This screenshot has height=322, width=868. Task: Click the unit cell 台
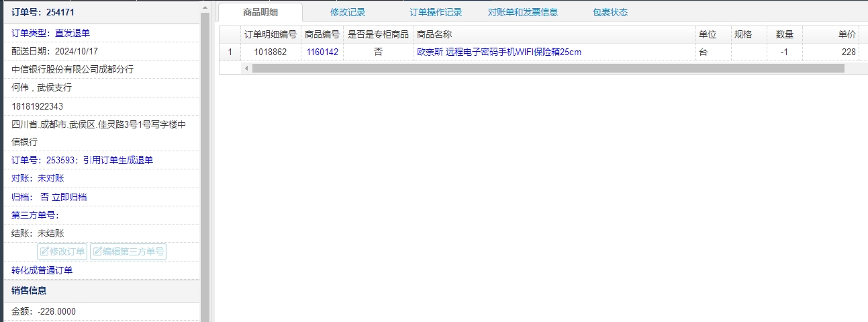pos(714,52)
